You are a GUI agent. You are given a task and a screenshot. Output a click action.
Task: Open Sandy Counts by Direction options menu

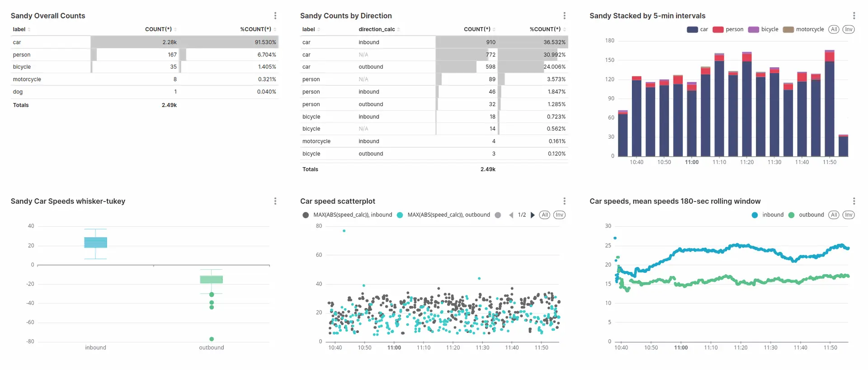[565, 16]
